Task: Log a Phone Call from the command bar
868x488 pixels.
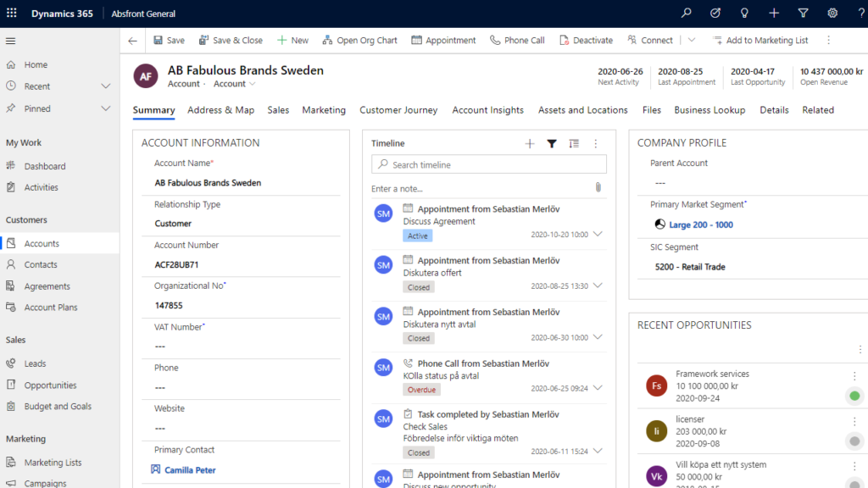Action: tap(518, 41)
